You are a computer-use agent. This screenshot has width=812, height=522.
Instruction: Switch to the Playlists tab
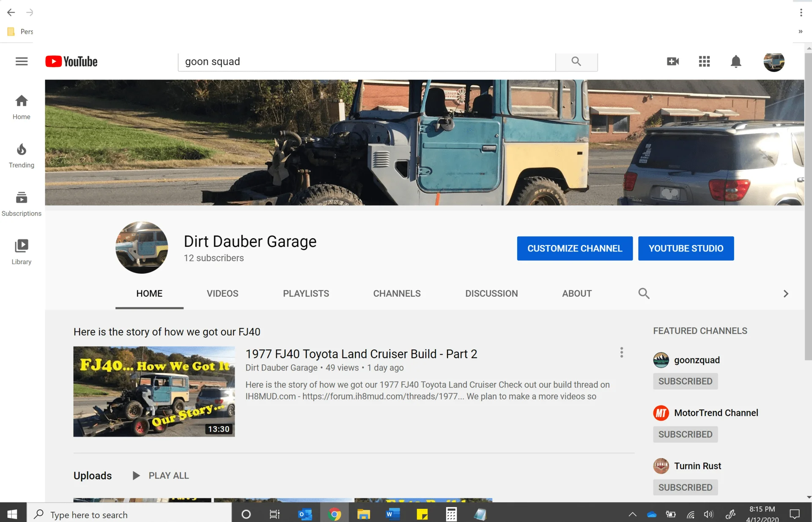[x=306, y=293]
